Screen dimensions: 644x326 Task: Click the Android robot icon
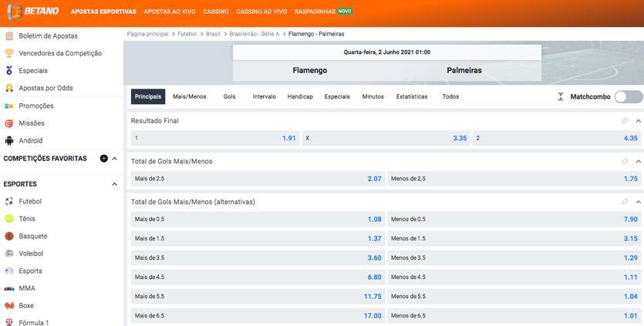pyautogui.click(x=9, y=140)
